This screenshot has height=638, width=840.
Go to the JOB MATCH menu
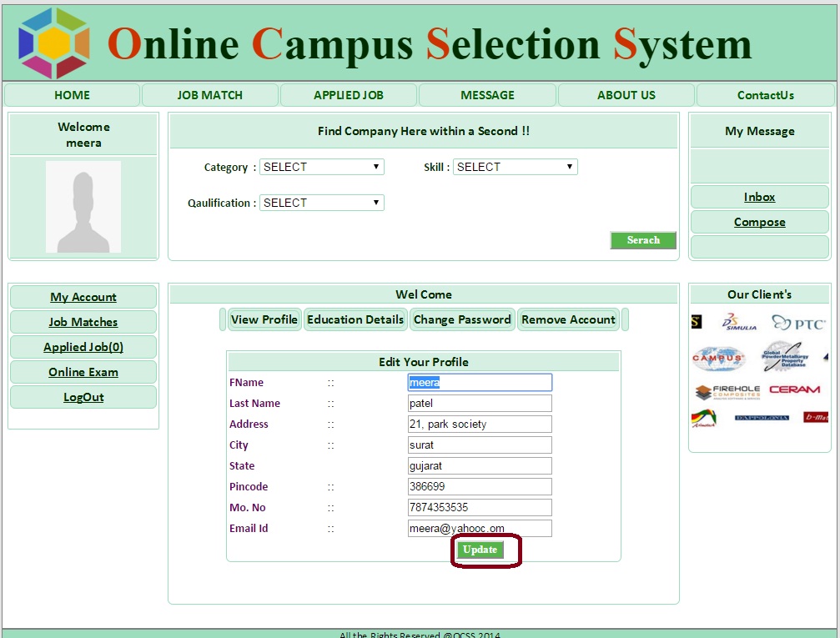pyautogui.click(x=210, y=95)
